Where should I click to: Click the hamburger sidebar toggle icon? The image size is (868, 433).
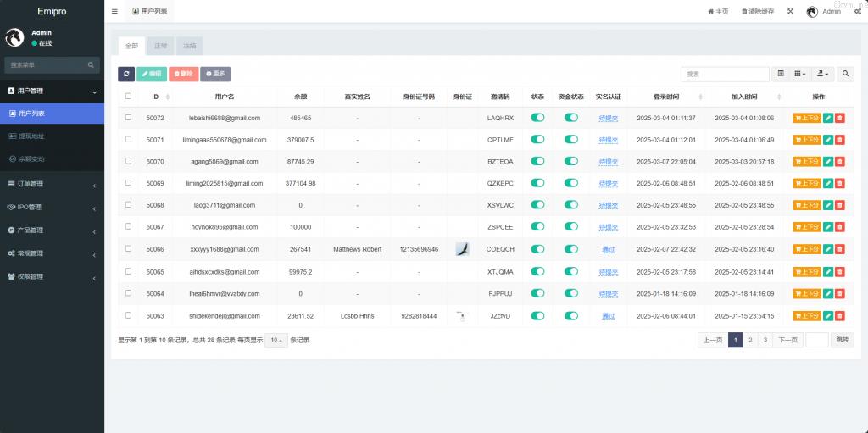114,11
